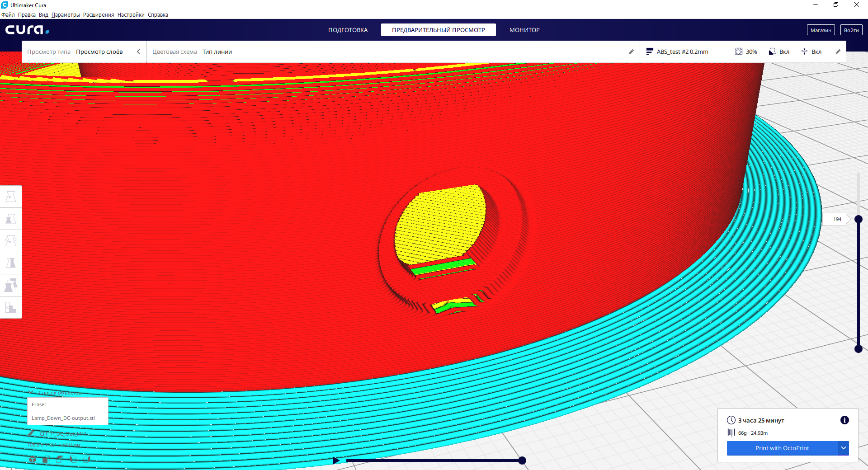The height and width of the screenshot is (470, 868).
Task: Select the Scale tool in left toolbar
Action: (11, 219)
